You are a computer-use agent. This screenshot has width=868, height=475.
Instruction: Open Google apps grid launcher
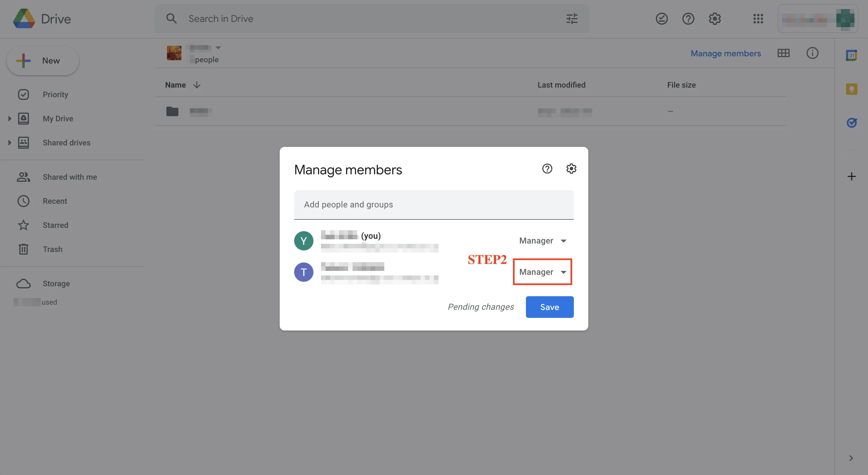758,19
